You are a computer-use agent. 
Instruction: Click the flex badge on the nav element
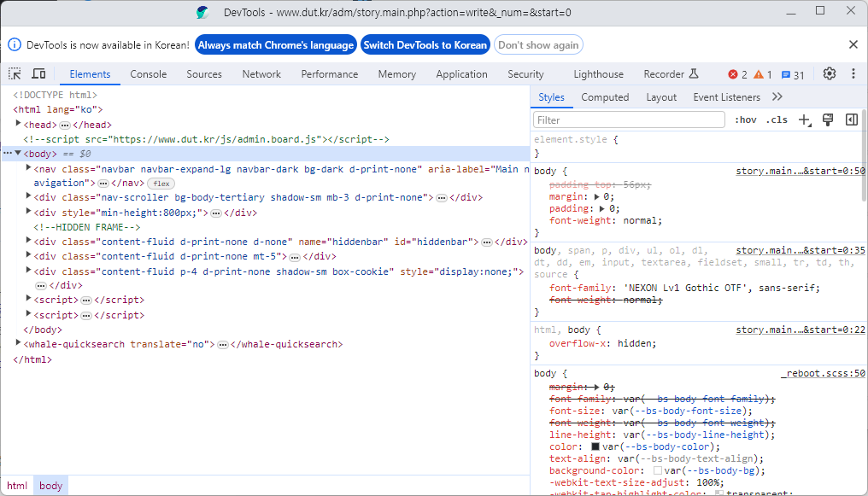(161, 183)
